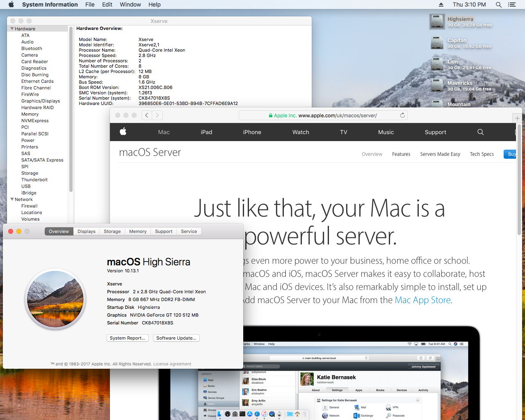525x420 pixels.
Task: Select the Overview tab in About This Mac
Action: pyautogui.click(x=59, y=231)
